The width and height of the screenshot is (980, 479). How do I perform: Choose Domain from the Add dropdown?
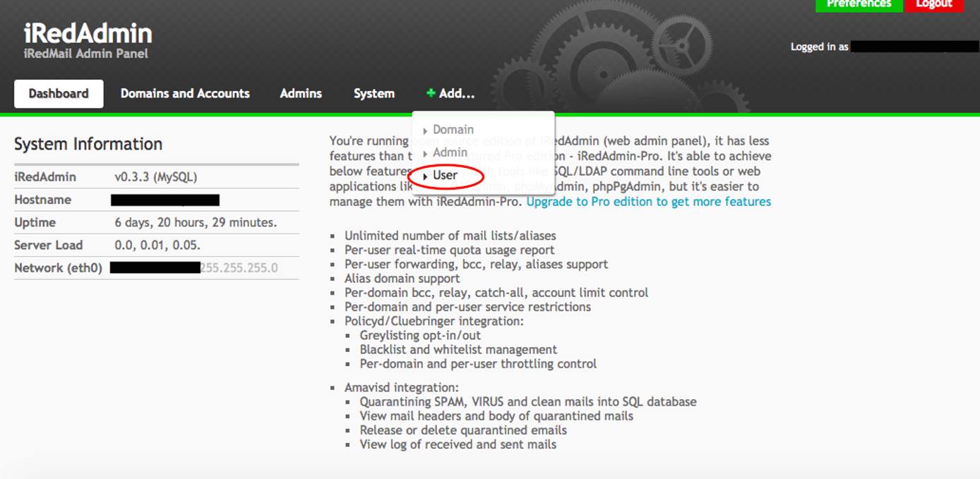pyautogui.click(x=453, y=130)
